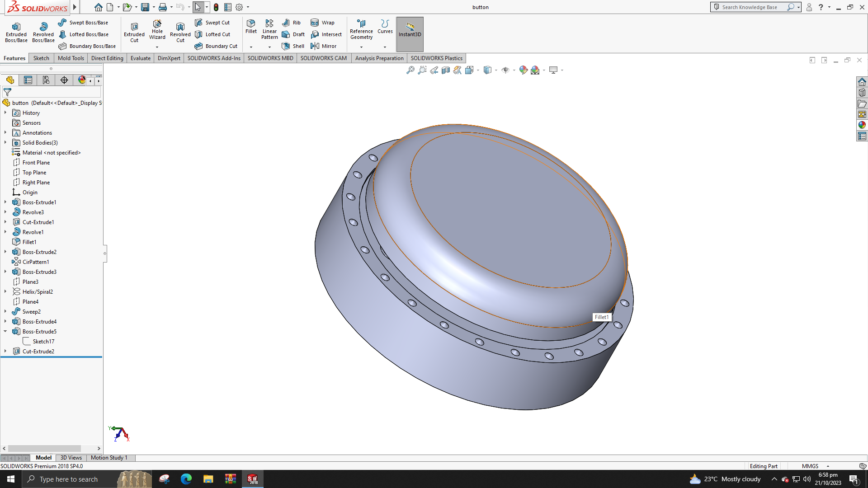Expand the Boss-Extrude1 feature

pos(5,202)
